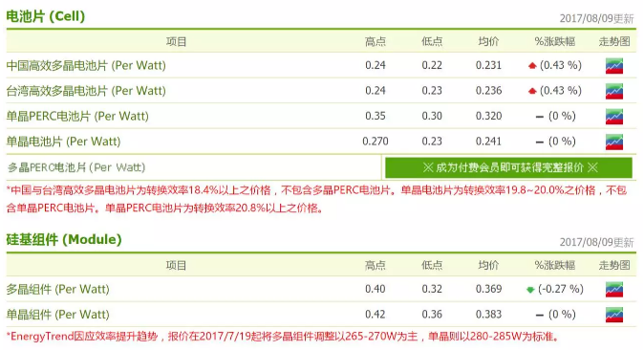Image resolution: width=644 pixels, height=351 pixels.
Task: Click 均价 column header in Cell table
Action: click(488, 41)
